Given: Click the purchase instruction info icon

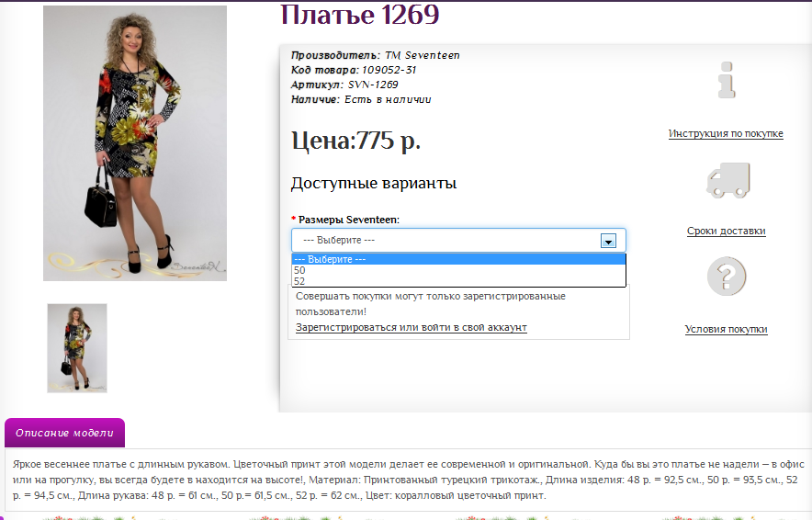Looking at the screenshot, I should point(727,80).
